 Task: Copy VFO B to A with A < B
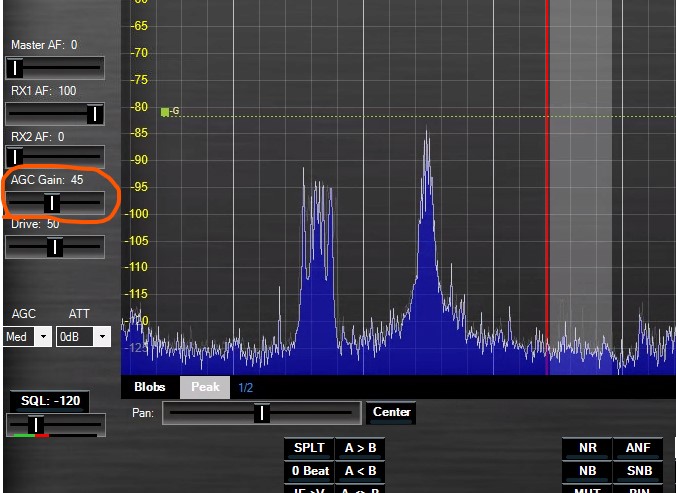(360, 471)
